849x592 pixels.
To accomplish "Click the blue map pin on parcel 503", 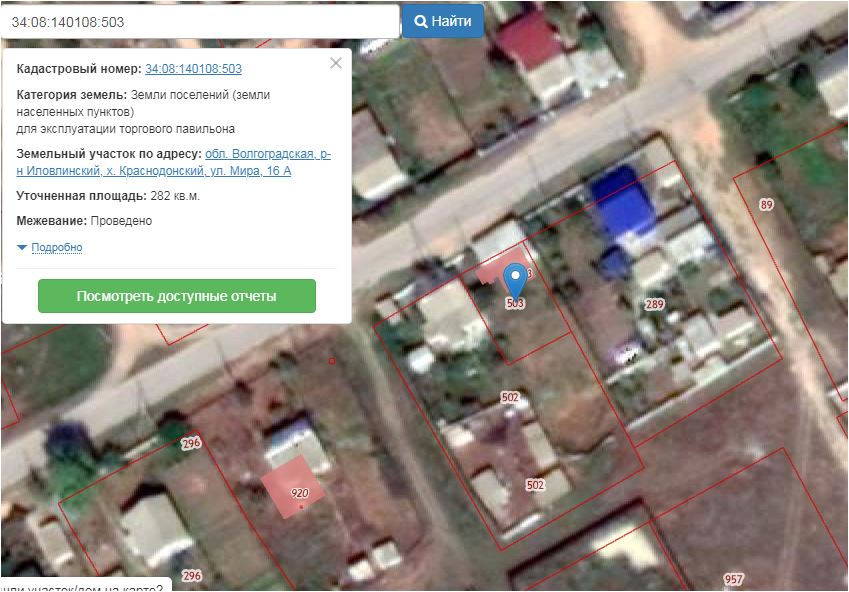I will click(515, 277).
